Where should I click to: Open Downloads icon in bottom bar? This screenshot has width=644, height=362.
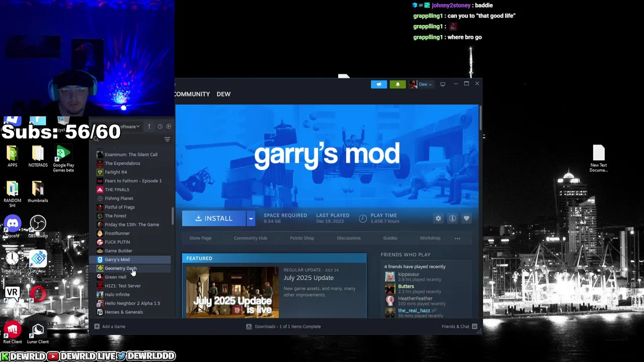pos(249,326)
